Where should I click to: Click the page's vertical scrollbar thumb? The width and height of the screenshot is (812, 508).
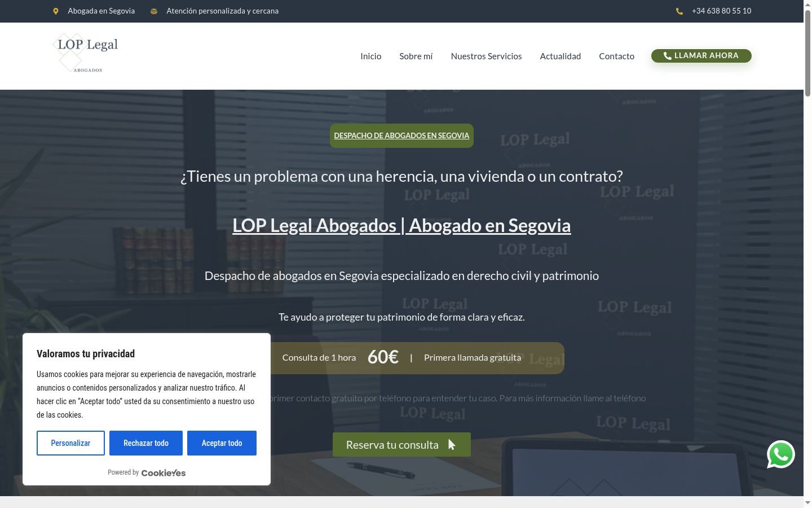tap(807, 54)
